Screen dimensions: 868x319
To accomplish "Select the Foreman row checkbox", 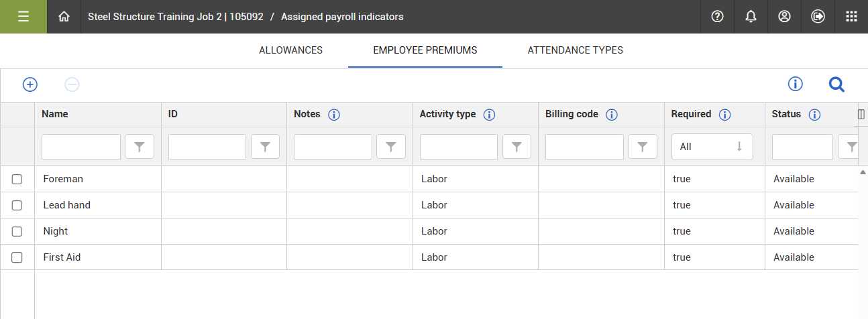I will [x=17, y=179].
